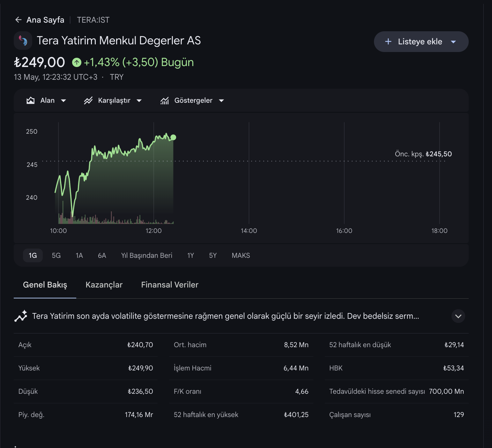492x448 pixels.
Task: Click the 14:00 time axis label
Action: tap(249, 231)
